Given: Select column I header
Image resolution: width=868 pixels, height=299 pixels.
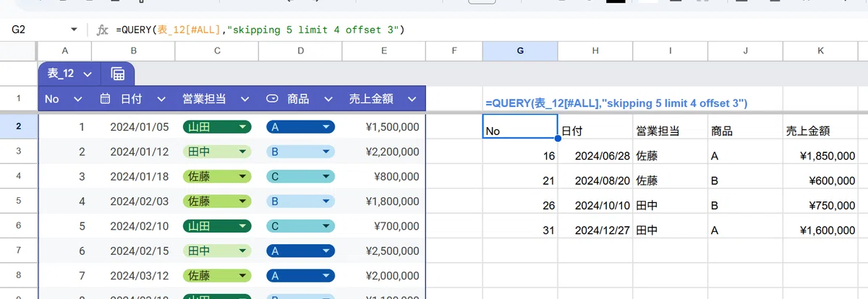Looking at the screenshot, I should click(671, 51).
